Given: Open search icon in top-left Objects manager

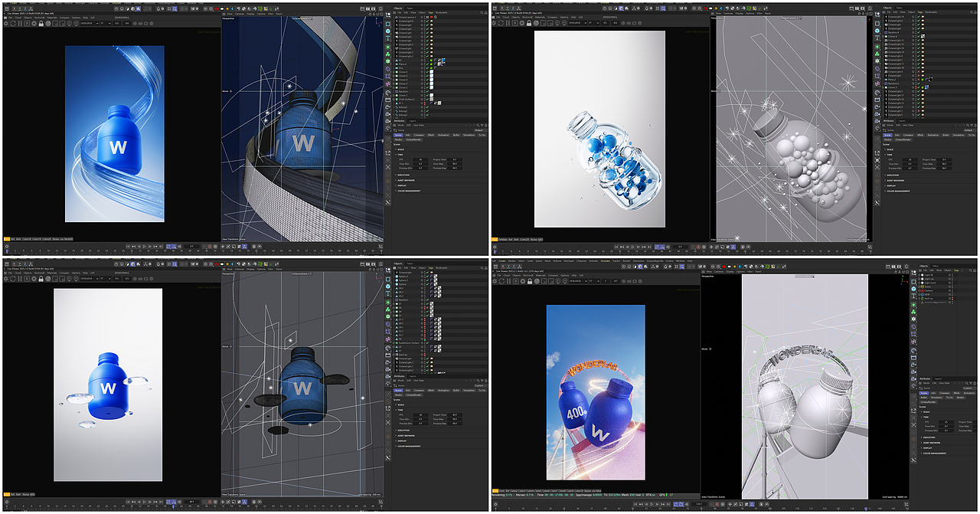Looking at the screenshot, I should point(482,12).
